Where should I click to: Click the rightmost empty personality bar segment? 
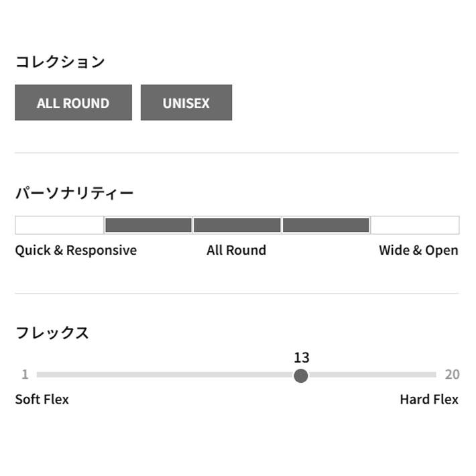click(x=415, y=225)
